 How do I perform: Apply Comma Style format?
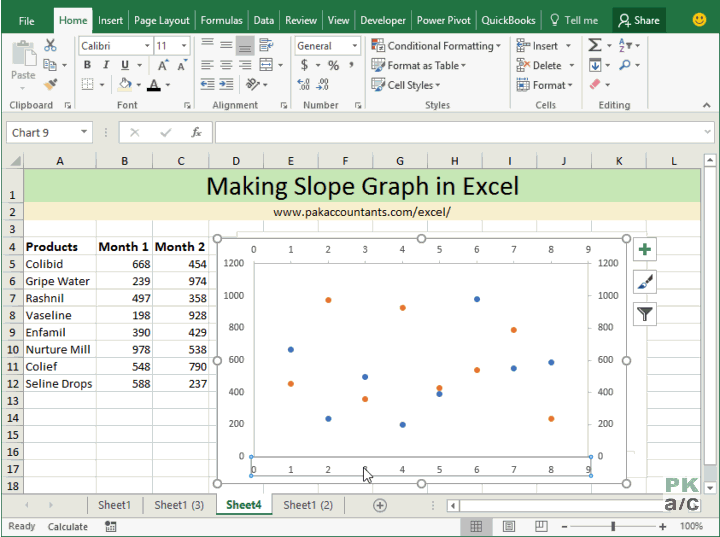pyautogui.click(x=351, y=65)
